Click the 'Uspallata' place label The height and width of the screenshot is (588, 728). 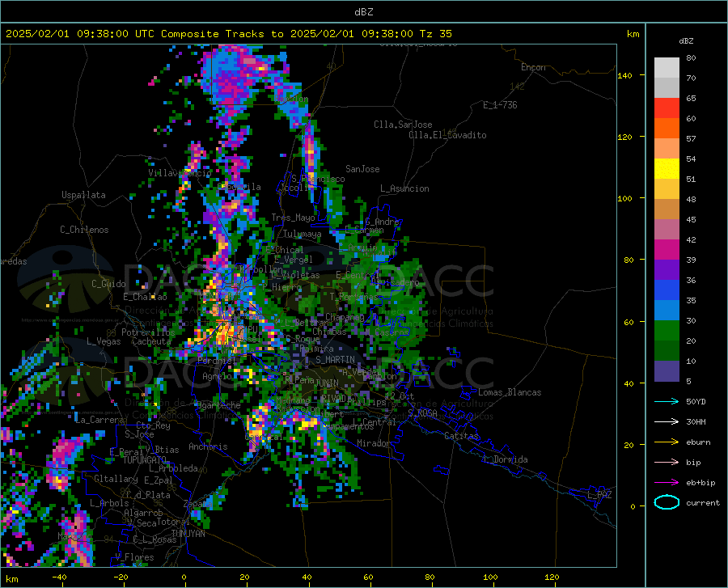click(83, 195)
